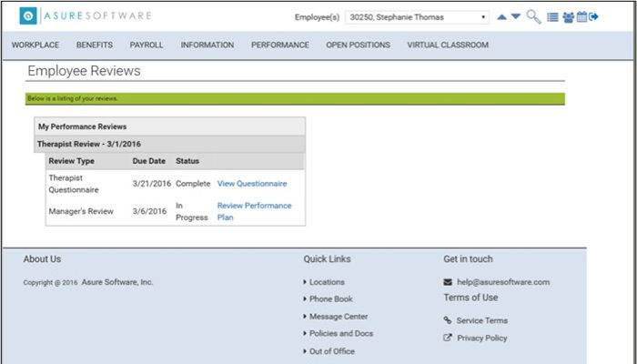The width and height of the screenshot is (637, 364).
Task: Go to previous employee with up arrow
Action: coord(501,16)
